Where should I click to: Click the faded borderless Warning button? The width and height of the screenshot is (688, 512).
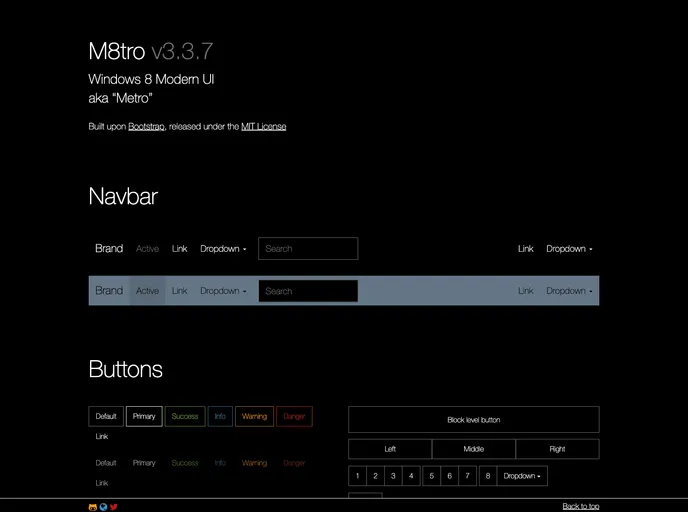pyautogui.click(x=254, y=463)
